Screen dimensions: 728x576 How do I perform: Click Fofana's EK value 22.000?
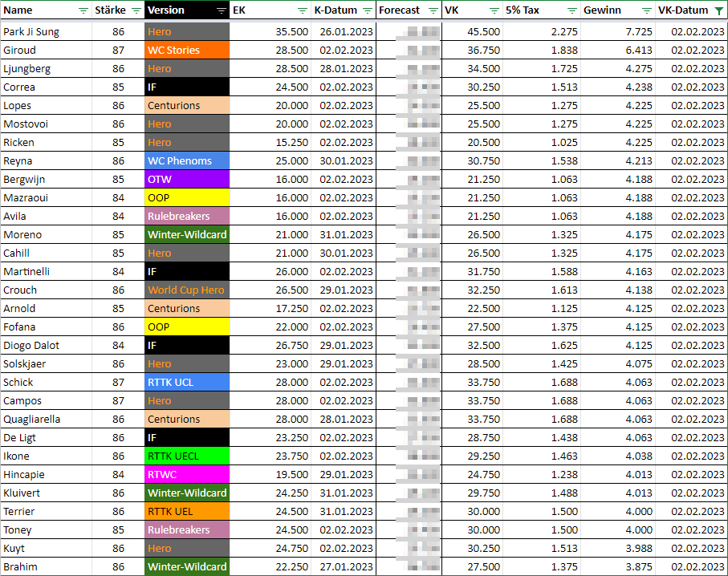point(291,327)
